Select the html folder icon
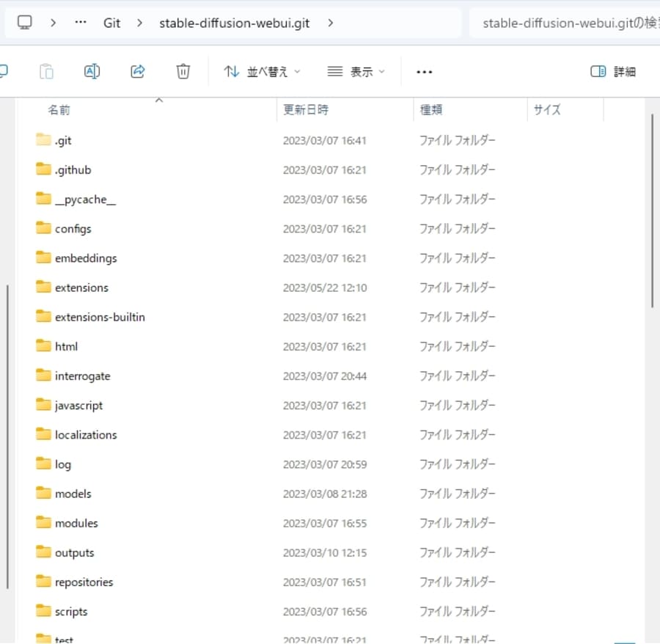The image size is (660, 644). click(43, 345)
